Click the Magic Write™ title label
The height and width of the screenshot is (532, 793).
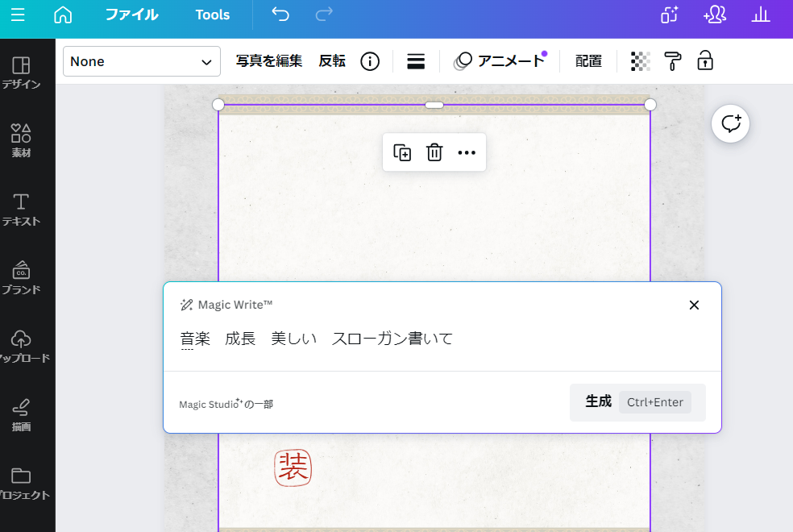(235, 305)
